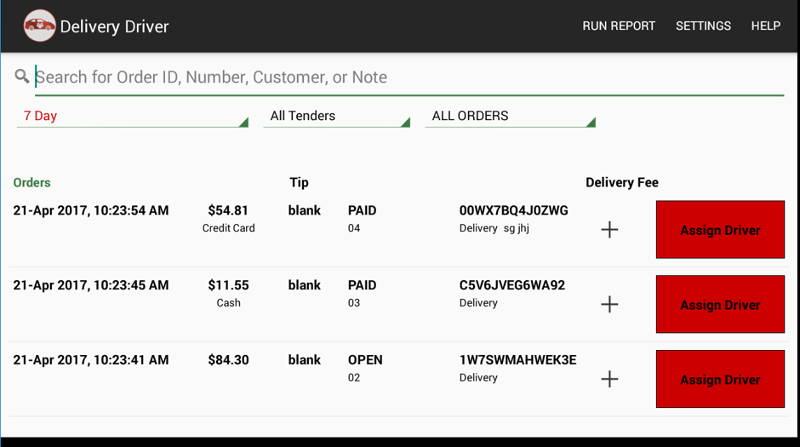Viewport: 800px width, 447px height.
Task: Click the Delivery Driver car logo icon
Action: point(39,26)
